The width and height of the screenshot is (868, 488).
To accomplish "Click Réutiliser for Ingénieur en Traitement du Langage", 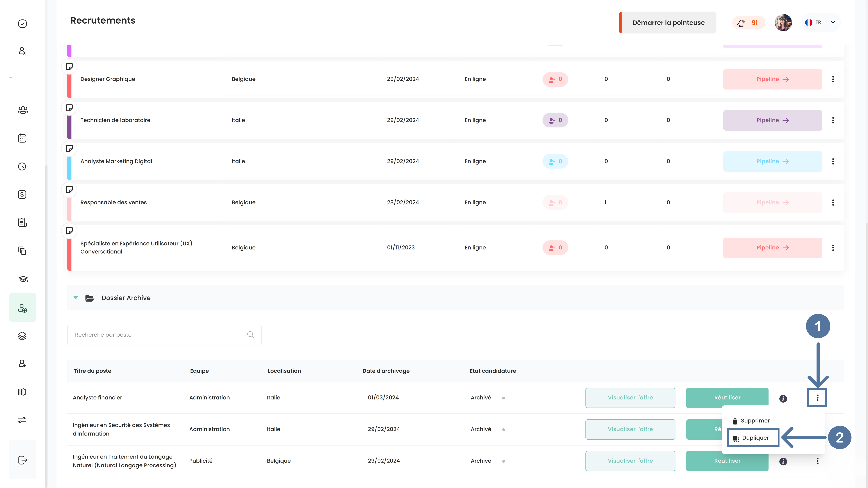I will 727,461.
